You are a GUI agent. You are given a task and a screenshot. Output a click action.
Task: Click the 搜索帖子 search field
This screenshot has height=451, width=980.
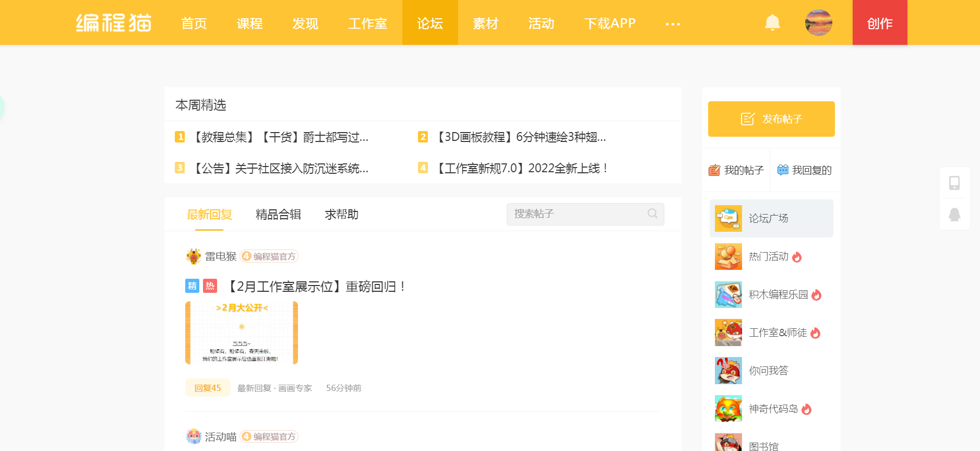[585, 214]
